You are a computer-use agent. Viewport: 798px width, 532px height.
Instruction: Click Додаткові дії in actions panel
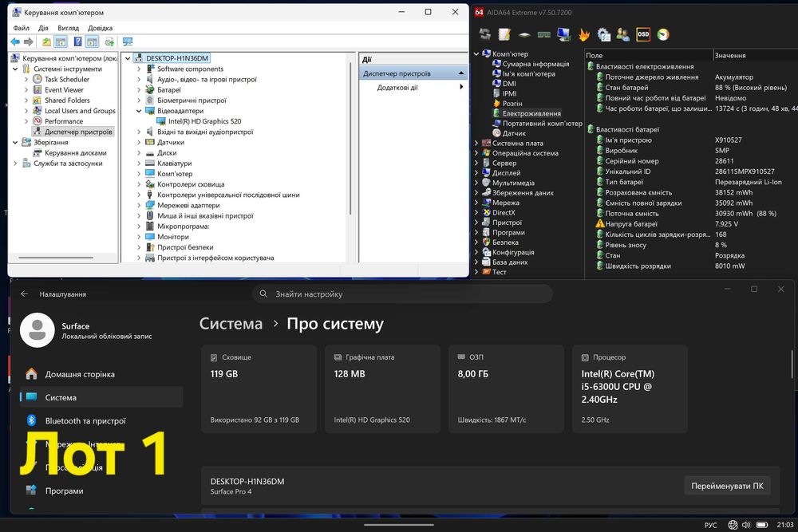click(x=397, y=88)
